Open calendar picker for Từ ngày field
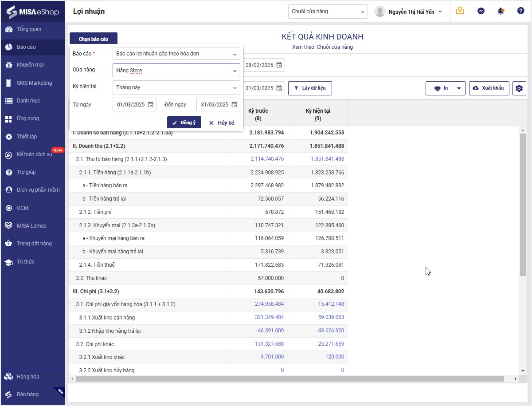 pos(151,105)
